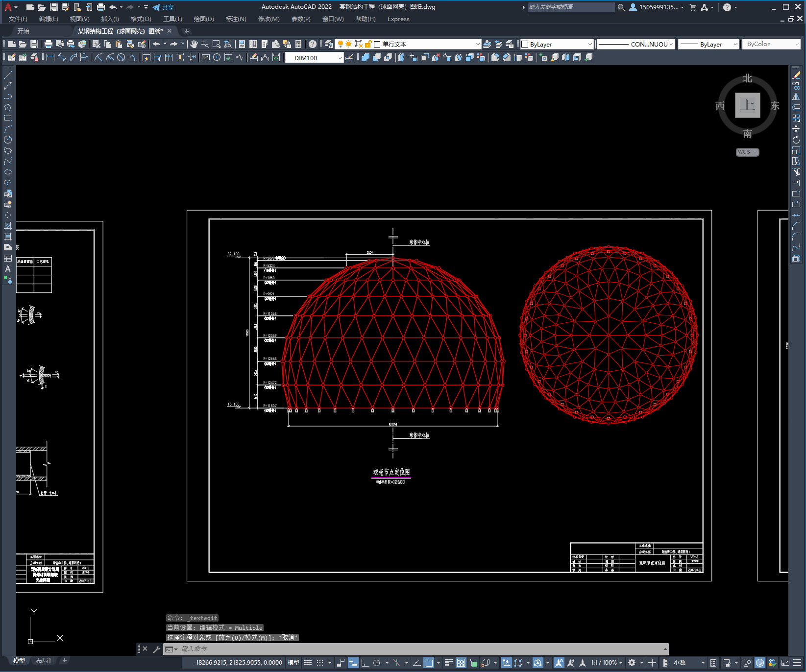Click the Layer Properties manager icon
Viewport: 806px width, 672px height.
329,44
